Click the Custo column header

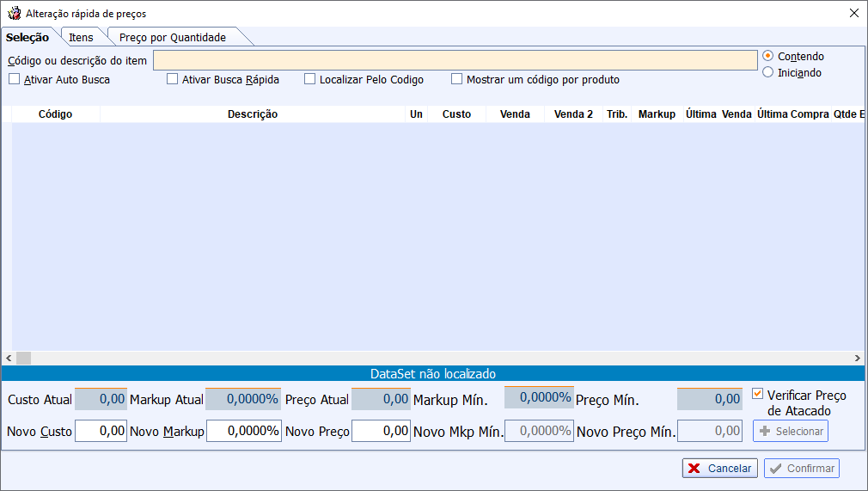pyautogui.click(x=456, y=114)
